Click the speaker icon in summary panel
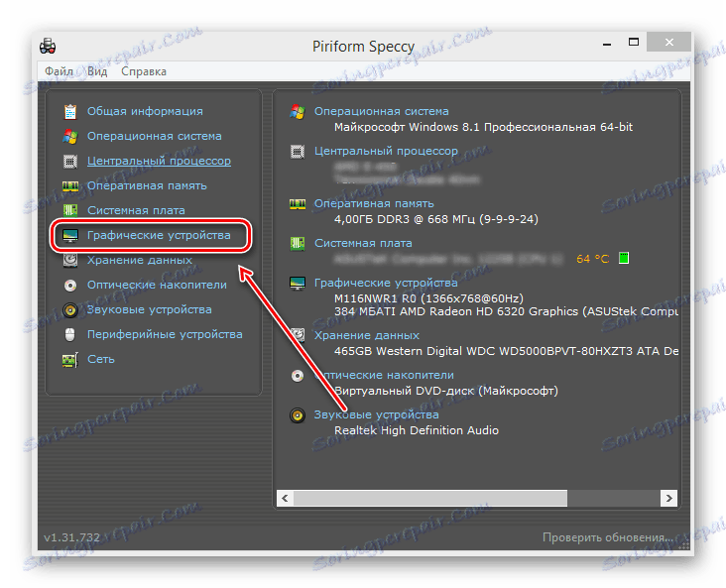 pos(298,415)
